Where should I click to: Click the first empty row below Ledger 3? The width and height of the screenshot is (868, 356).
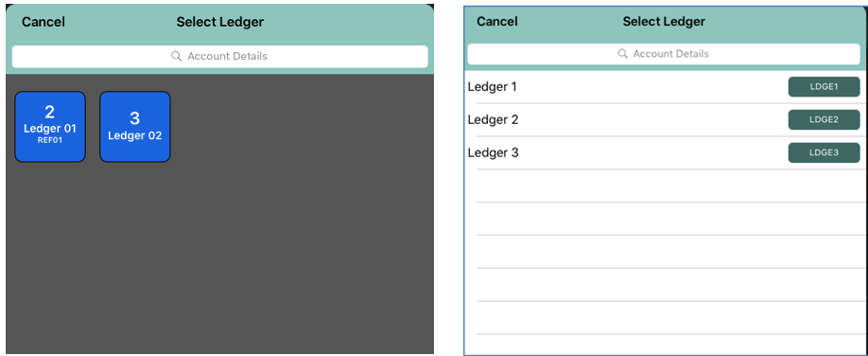coord(666,186)
